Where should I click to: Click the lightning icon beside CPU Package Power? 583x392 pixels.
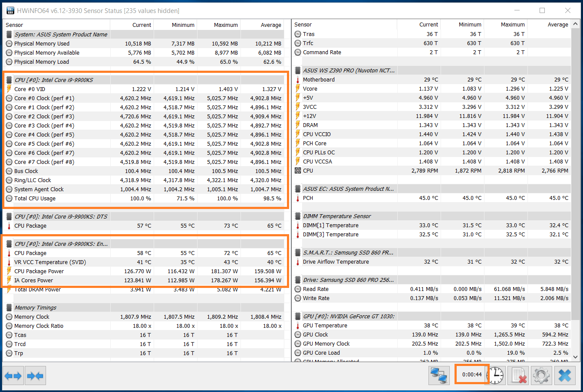[9, 271]
